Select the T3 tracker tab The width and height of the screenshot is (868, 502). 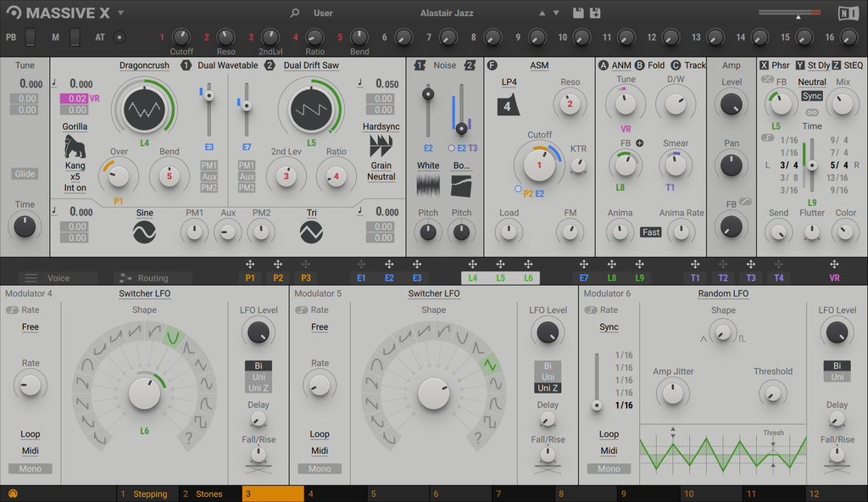[x=751, y=278]
